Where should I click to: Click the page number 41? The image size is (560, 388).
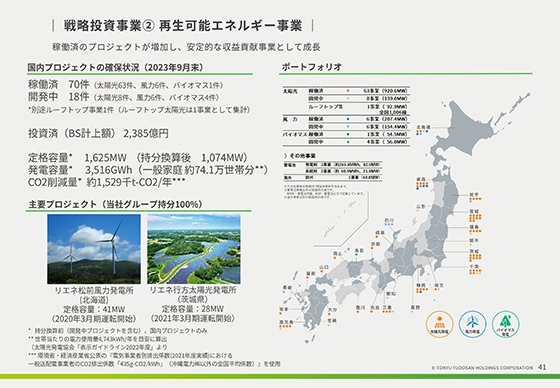coord(542,367)
